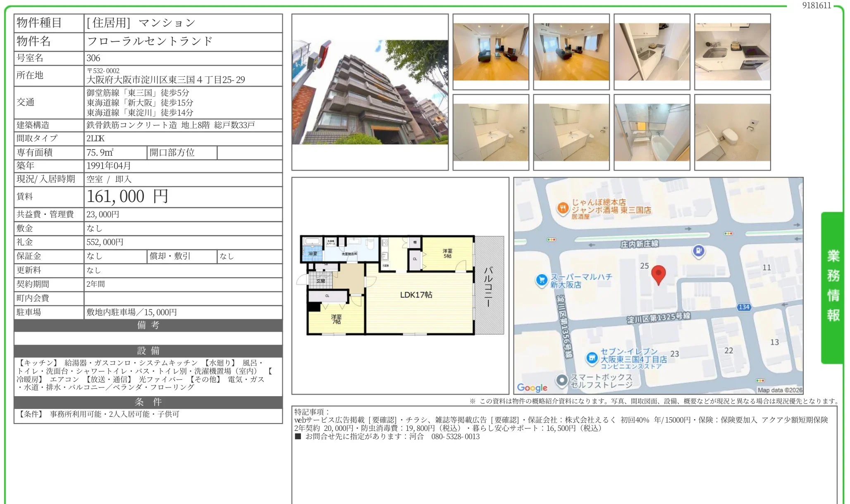Screen dimensions: 850x504
Task: Open the bathtub photo thumbnail
Action: click(x=652, y=132)
